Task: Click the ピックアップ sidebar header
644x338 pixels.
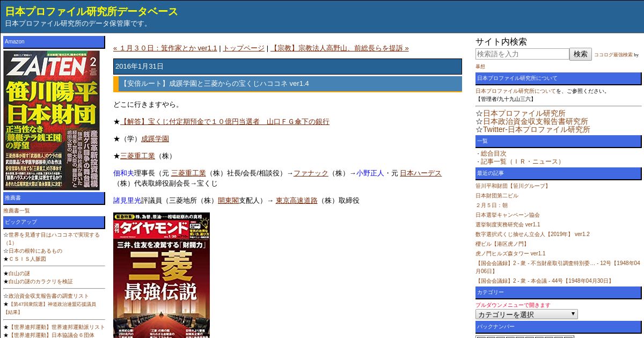Action: [x=54, y=222]
